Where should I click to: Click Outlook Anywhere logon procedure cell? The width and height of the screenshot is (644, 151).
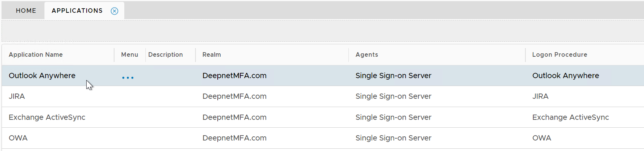tap(565, 75)
